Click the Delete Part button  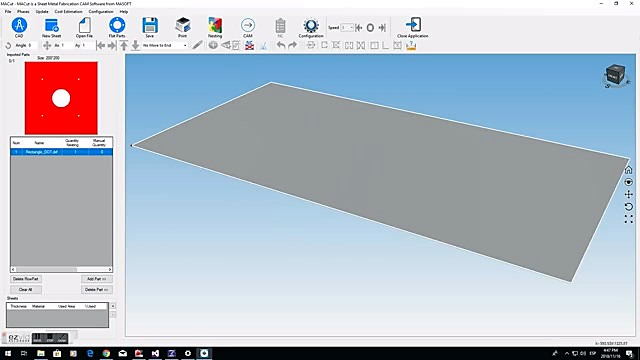coord(97,289)
